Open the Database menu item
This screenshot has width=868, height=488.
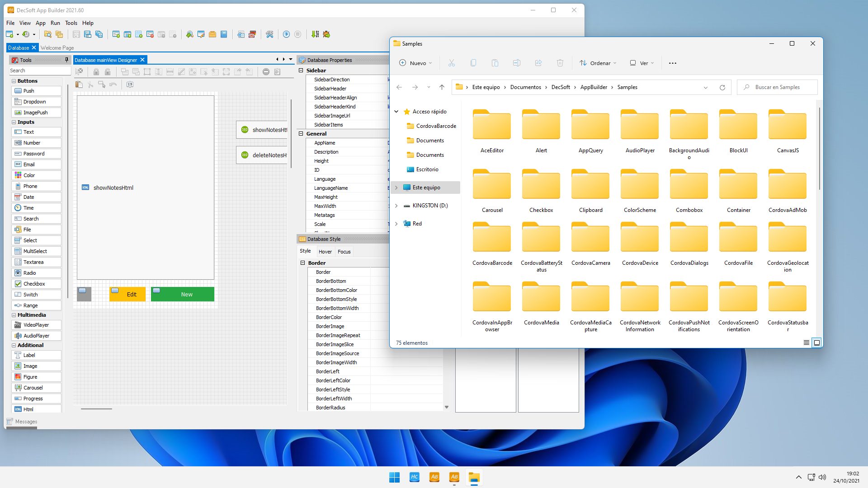(18, 47)
